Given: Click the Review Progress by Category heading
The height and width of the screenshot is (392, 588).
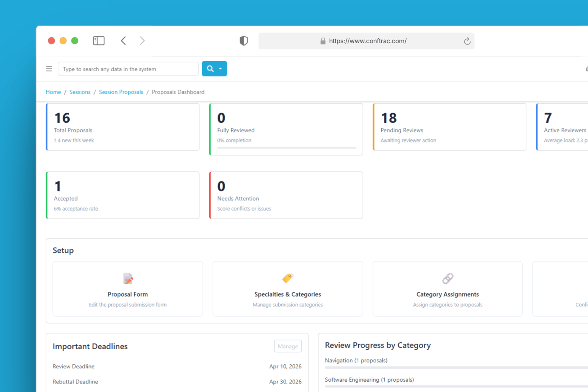Looking at the screenshot, I should pos(378,345).
